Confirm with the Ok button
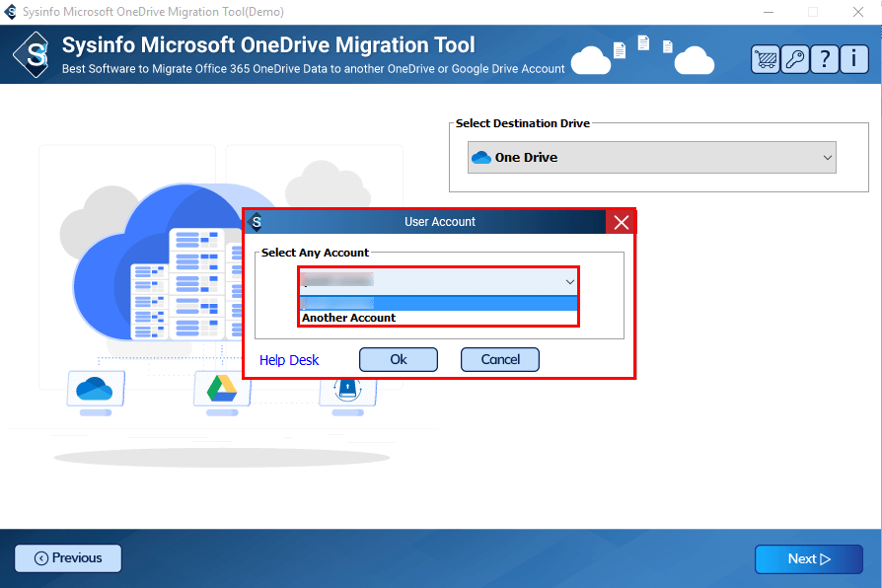The width and height of the screenshot is (882, 588). tap(399, 359)
